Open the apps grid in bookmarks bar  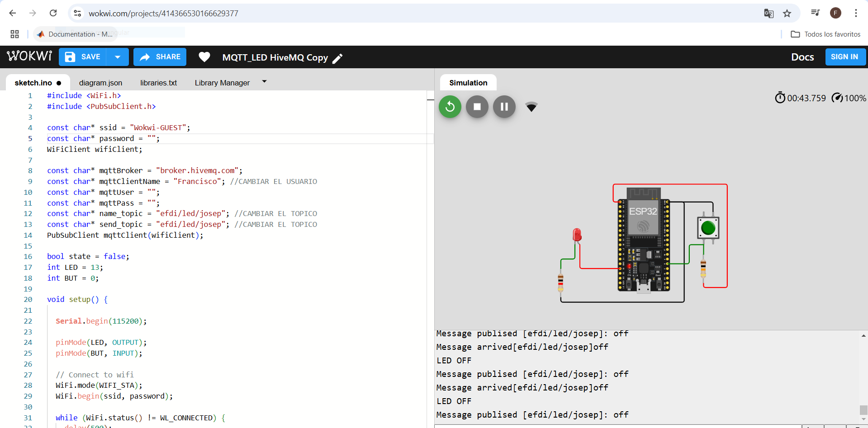pos(14,34)
